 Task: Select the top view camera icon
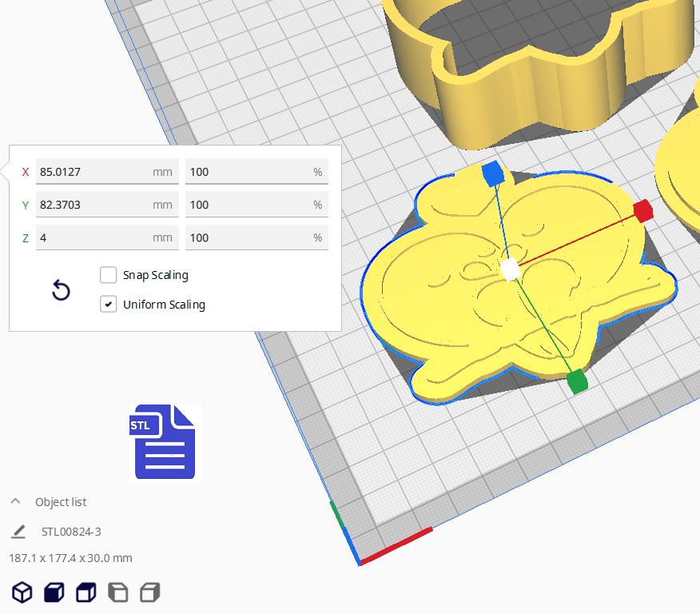point(86,592)
